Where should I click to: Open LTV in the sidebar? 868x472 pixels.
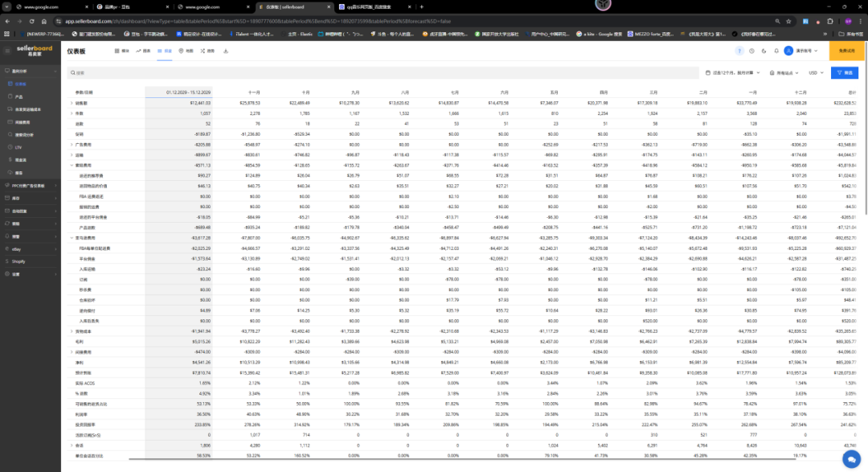pos(18,147)
